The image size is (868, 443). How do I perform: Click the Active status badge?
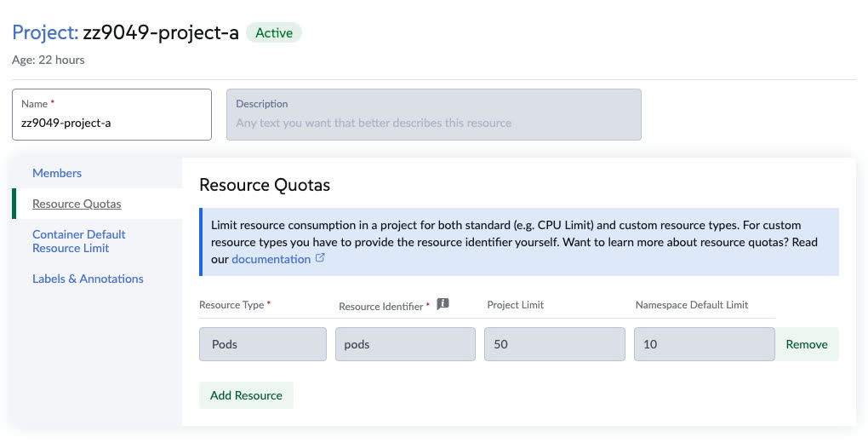274,32
